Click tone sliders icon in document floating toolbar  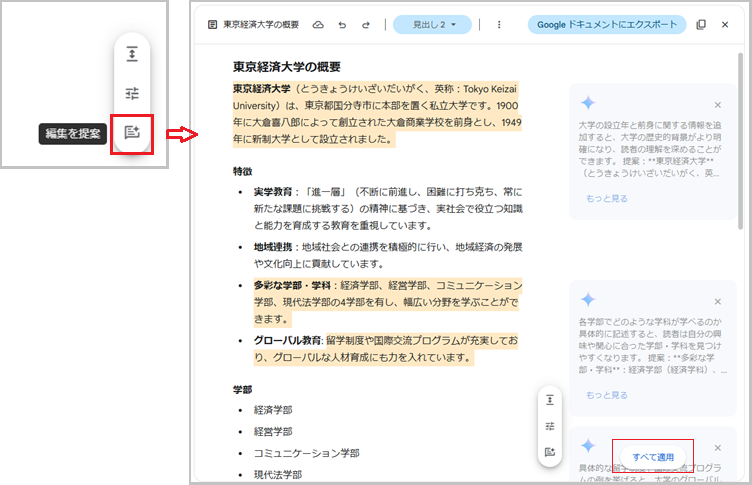click(x=550, y=426)
